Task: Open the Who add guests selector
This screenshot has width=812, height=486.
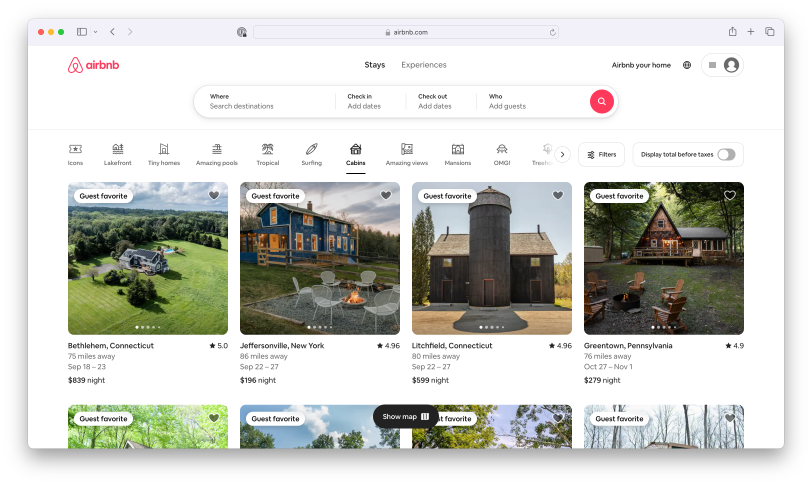Action: click(x=532, y=101)
